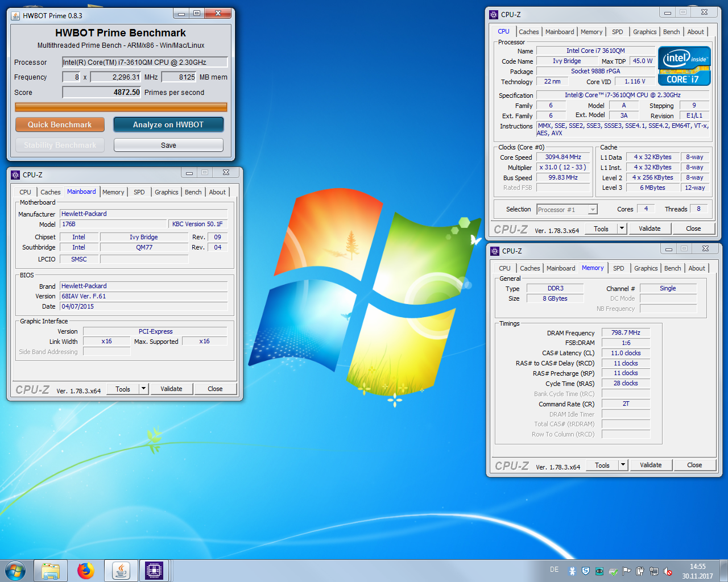Screen dimensions: 728x582
Task: Click the Level 3 cache value 6 MBytes
Action: 652,188
